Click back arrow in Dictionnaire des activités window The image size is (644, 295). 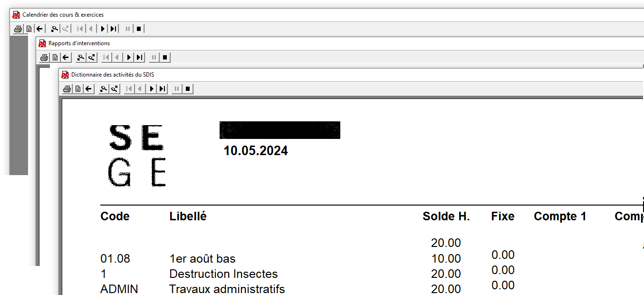pos(88,89)
